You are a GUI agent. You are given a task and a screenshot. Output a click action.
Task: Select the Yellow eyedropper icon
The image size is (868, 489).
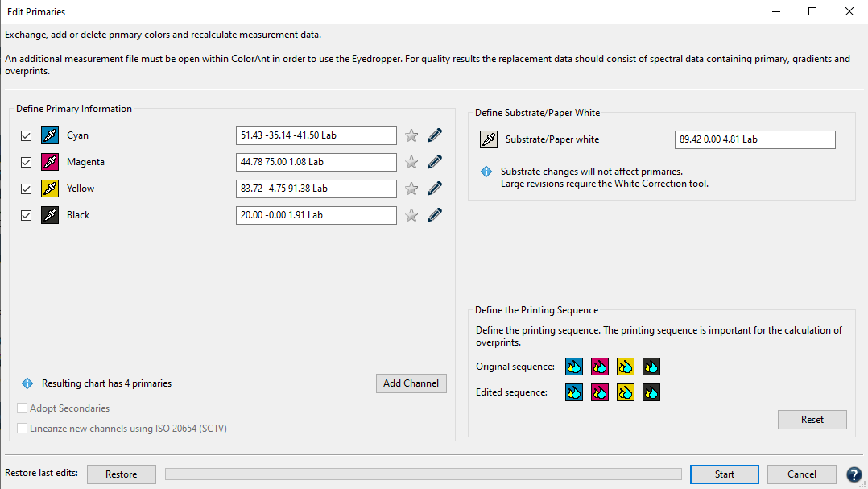pos(51,189)
